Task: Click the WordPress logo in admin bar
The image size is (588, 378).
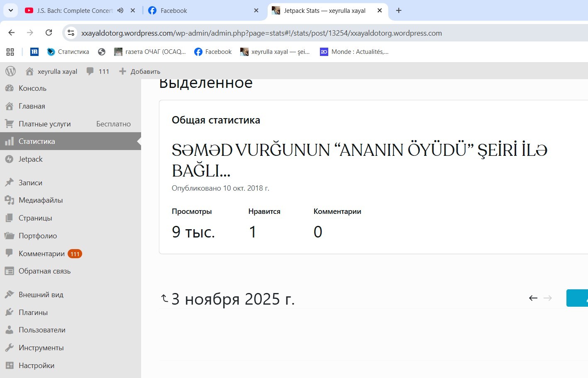Action: 10,71
